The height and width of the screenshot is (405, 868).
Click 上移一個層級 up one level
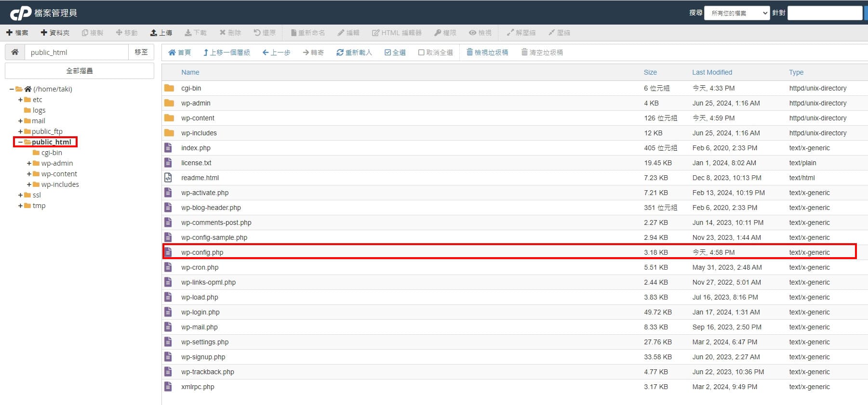[x=227, y=52]
